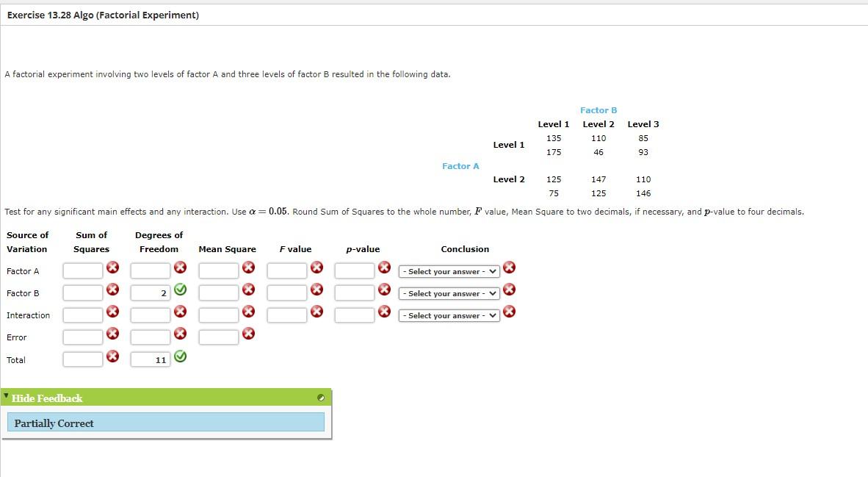Click the Interaction p-value input
This screenshot has width=868, height=477.
355,315
